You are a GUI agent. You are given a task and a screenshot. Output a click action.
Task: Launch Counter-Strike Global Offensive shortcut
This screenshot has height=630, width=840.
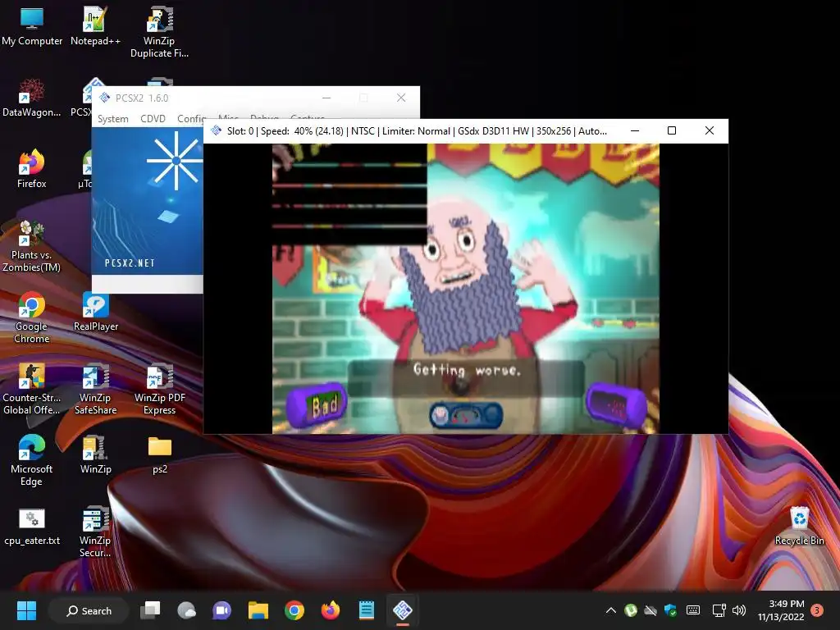point(32,389)
